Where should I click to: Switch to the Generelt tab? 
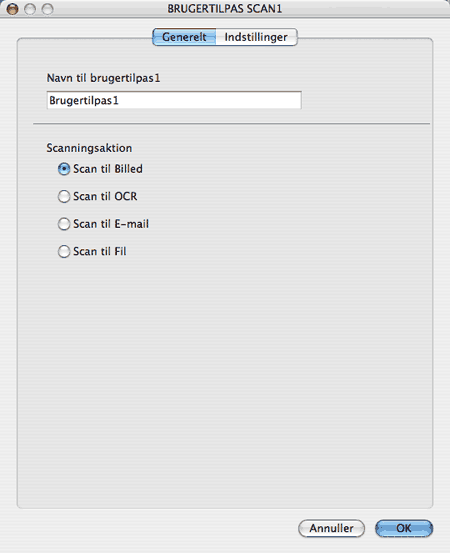184,37
